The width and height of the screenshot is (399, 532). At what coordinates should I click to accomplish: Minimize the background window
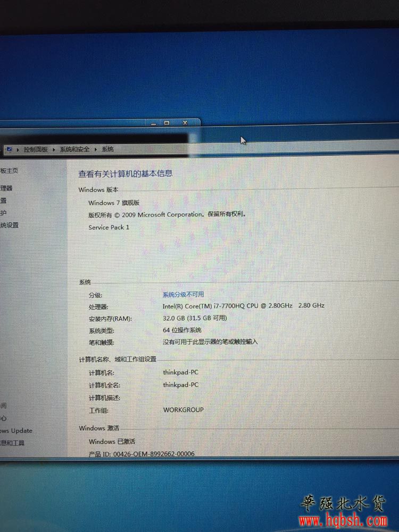(154, 123)
